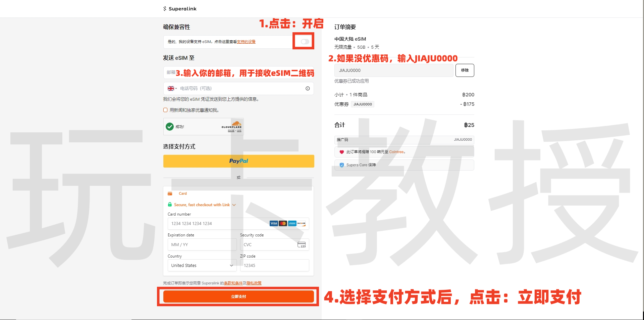Image resolution: width=644 pixels, height=320 pixels.
Task: Click the CVC card icon in Security code field
Action: [302, 244]
